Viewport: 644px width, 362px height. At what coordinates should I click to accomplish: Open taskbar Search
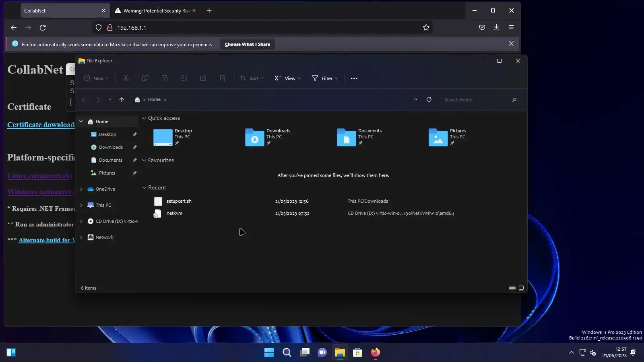click(x=287, y=353)
